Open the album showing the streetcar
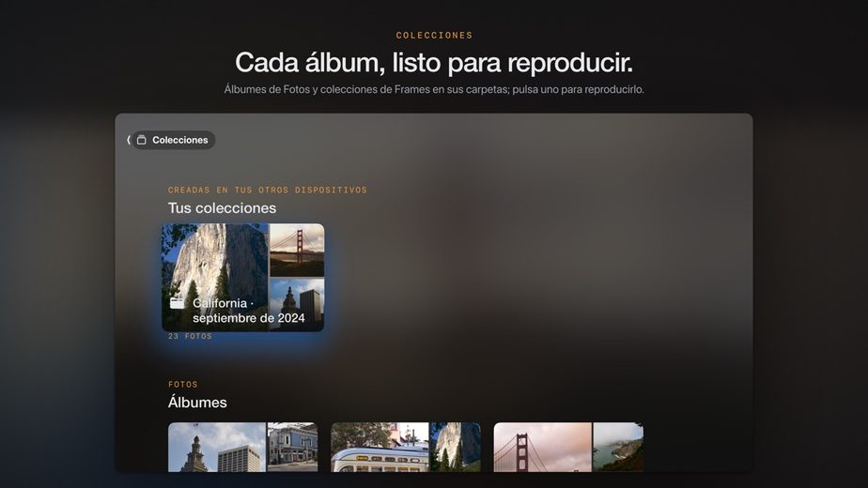The height and width of the screenshot is (488, 868). coord(406,447)
